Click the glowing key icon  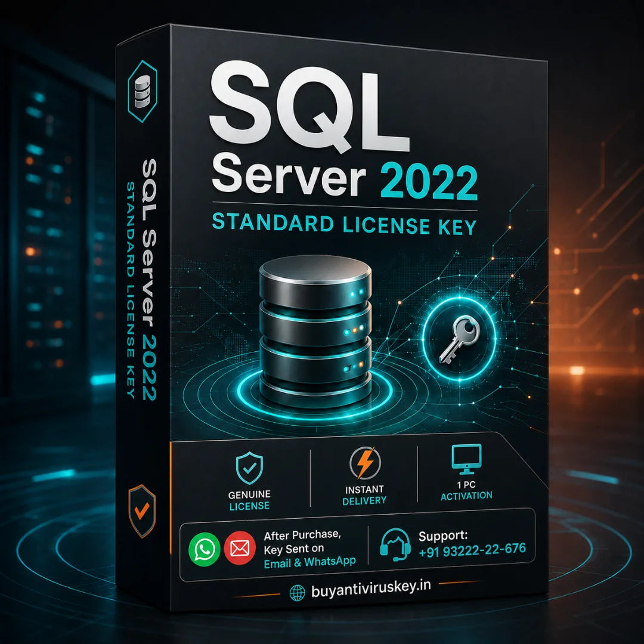tap(459, 340)
